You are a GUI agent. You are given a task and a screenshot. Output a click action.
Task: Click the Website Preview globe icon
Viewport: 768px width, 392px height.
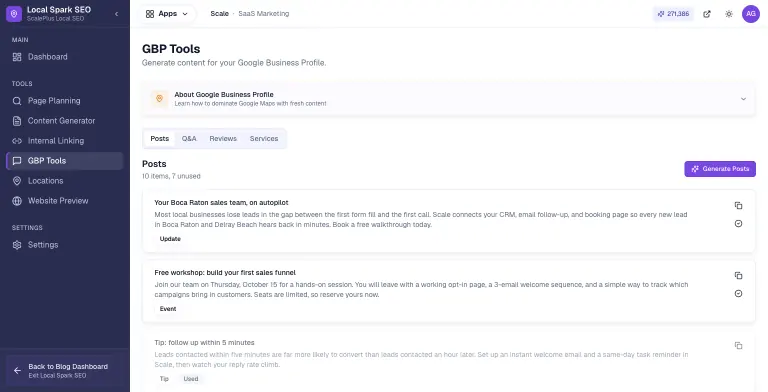17,201
